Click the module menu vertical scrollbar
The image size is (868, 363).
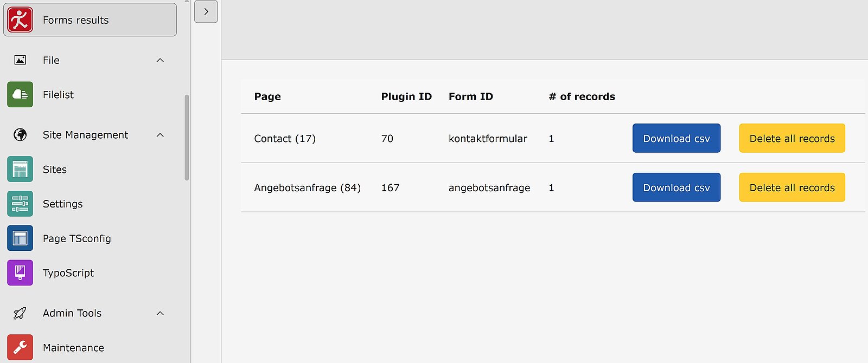tap(187, 138)
